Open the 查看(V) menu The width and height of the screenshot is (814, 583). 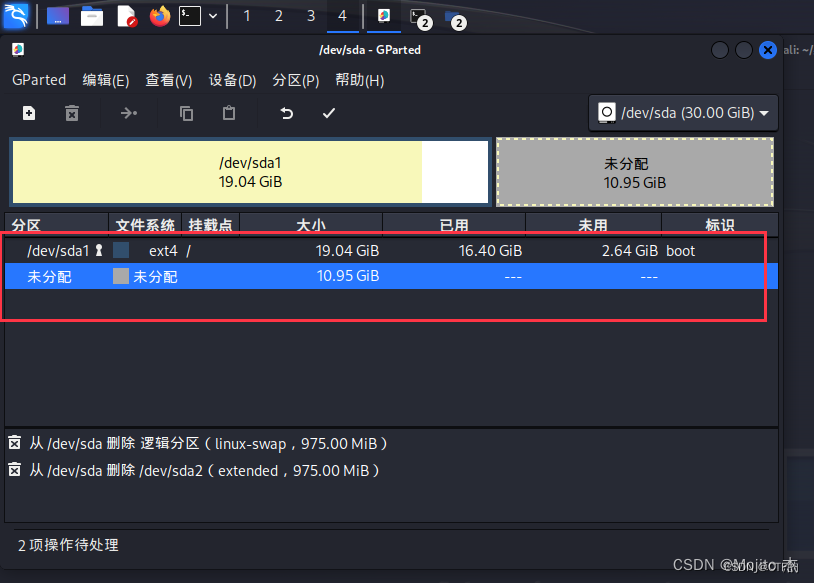pyautogui.click(x=169, y=80)
